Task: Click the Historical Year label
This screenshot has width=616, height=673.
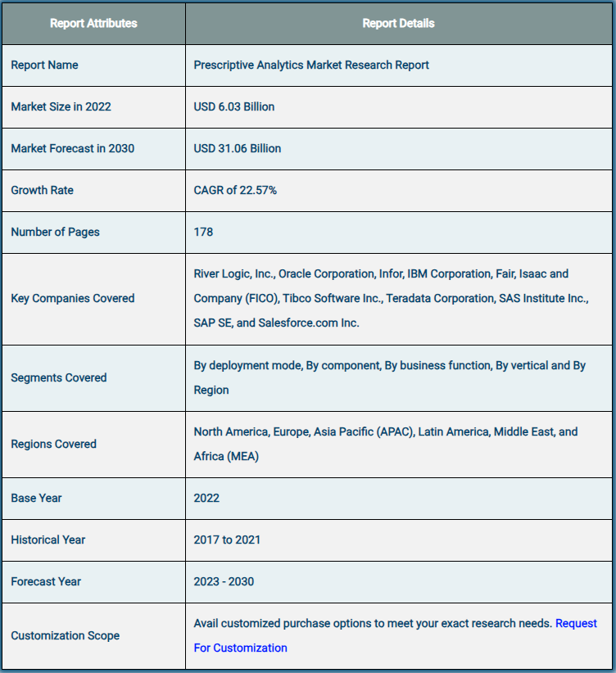Action: click(x=48, y=540)
